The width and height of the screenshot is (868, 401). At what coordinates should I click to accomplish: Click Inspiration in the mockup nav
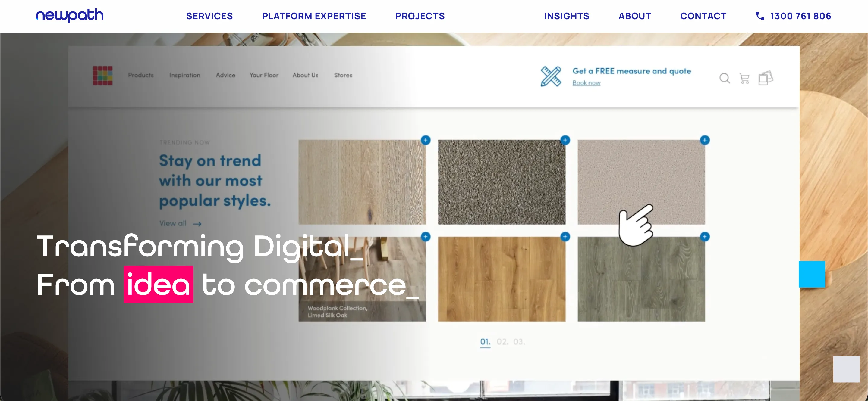pos(185,75)
